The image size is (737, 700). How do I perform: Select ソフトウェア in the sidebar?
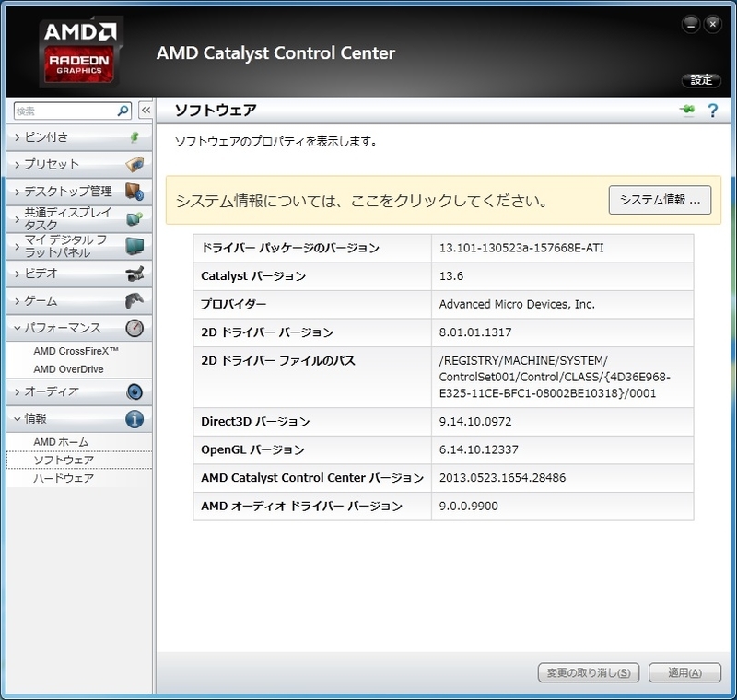pos(79,460)
